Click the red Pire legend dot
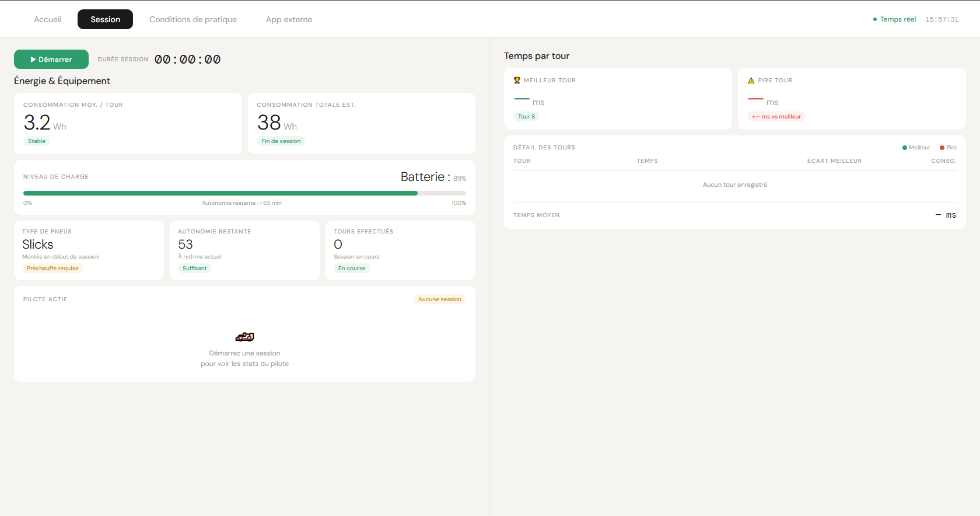The height and width of the screenshot is (516, 980). coord(942,148)
